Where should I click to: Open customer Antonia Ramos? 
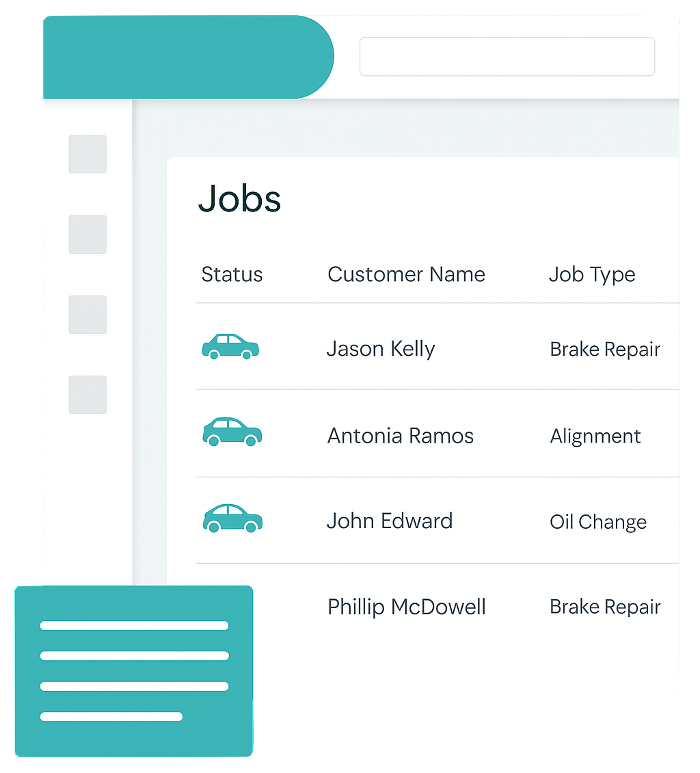[401, 436]
